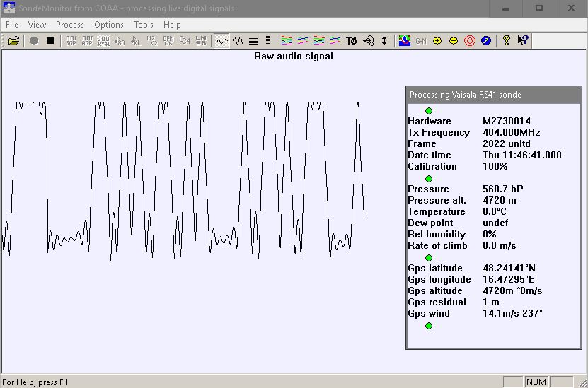
Task: Click the TØ time-zero toolbar icon
Action: (352, 41)
